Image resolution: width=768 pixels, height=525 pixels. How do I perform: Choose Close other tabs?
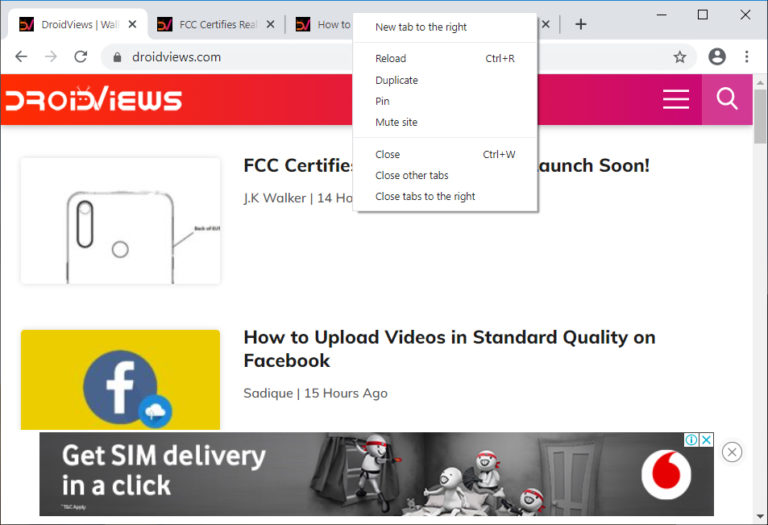445,175
